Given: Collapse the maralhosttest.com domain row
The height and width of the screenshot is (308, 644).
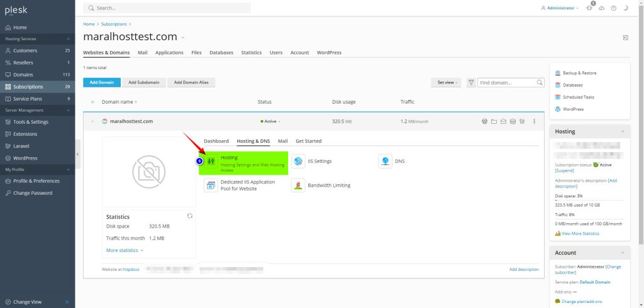Looking at the screenshot, I should click(93, 121).
